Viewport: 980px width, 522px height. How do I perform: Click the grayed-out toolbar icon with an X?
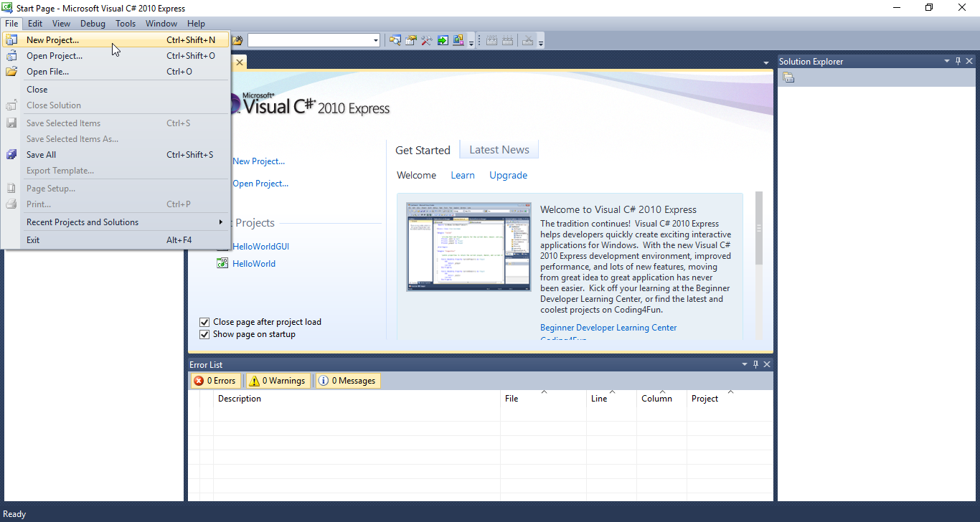point(528,40)
